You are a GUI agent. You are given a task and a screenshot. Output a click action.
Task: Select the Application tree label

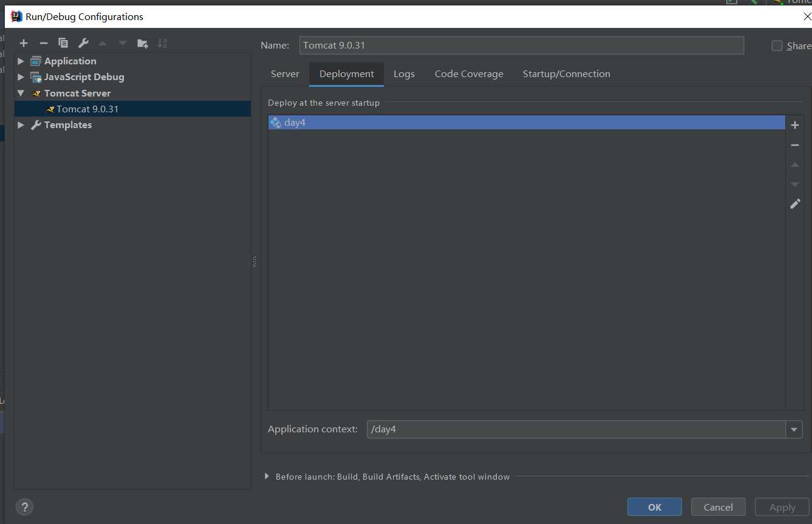tap(70, 61)
